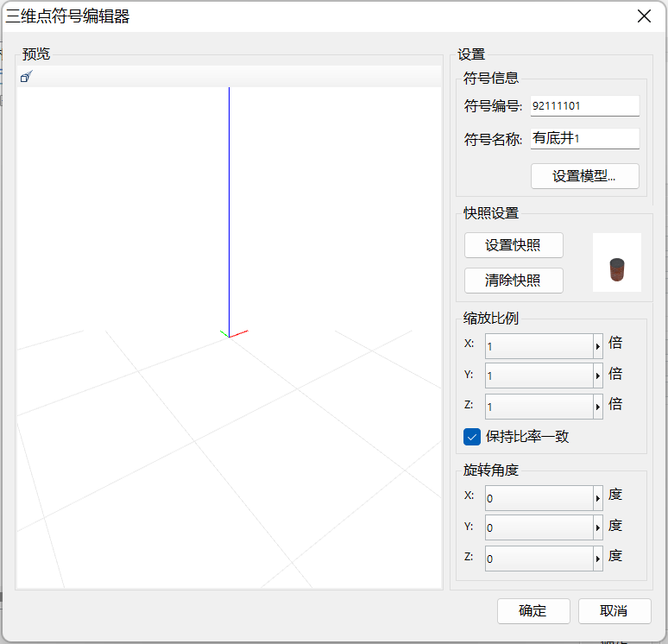
Task: Open the Z rotation arrow dropdown
Action: [598, 559]
